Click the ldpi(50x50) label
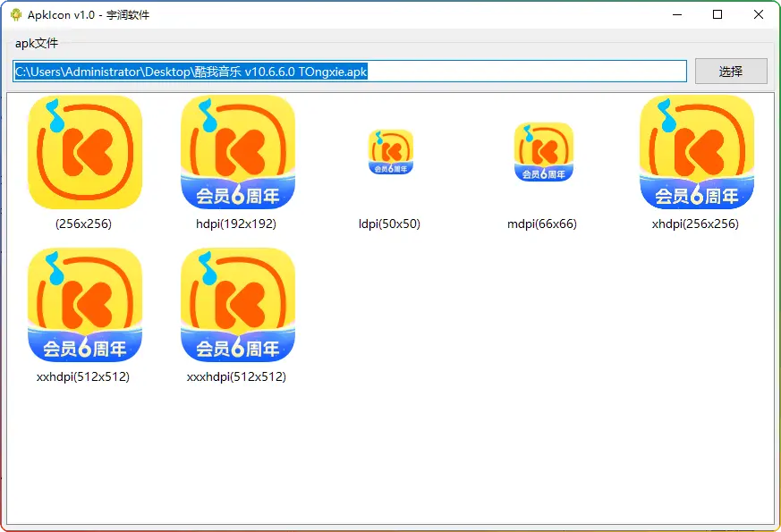The image size is (781, 532). click(389, 224)
